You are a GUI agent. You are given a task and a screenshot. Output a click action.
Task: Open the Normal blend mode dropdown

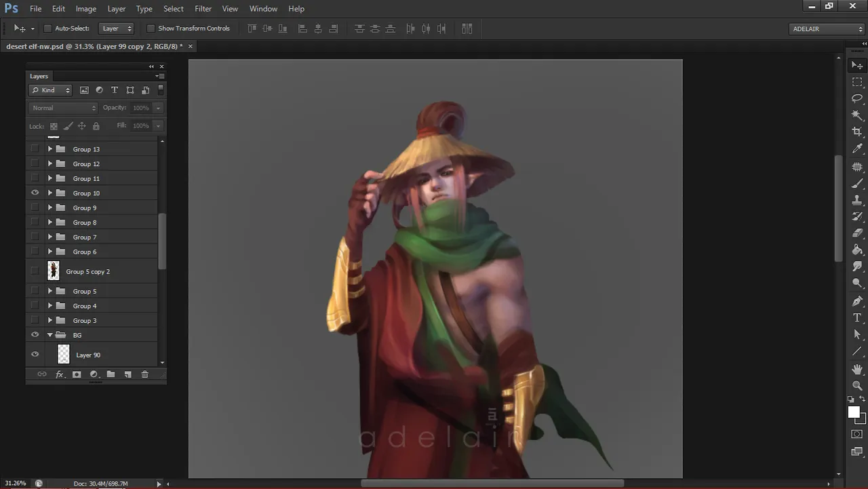[x=64, y=108]
